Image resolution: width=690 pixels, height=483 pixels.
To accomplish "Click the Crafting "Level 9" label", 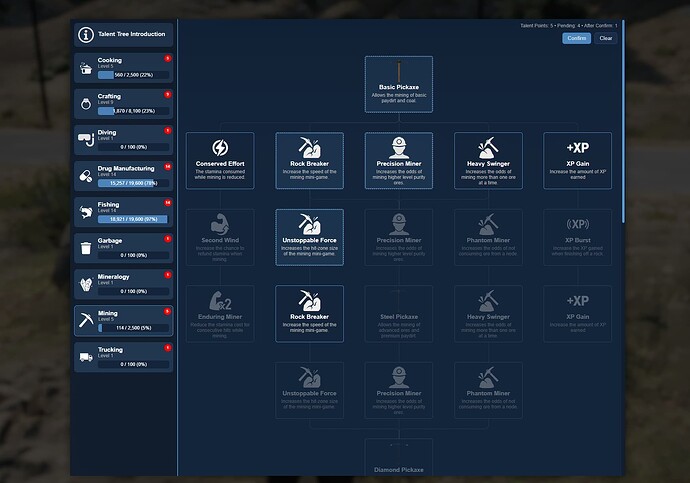I will [x=106, y=102].
